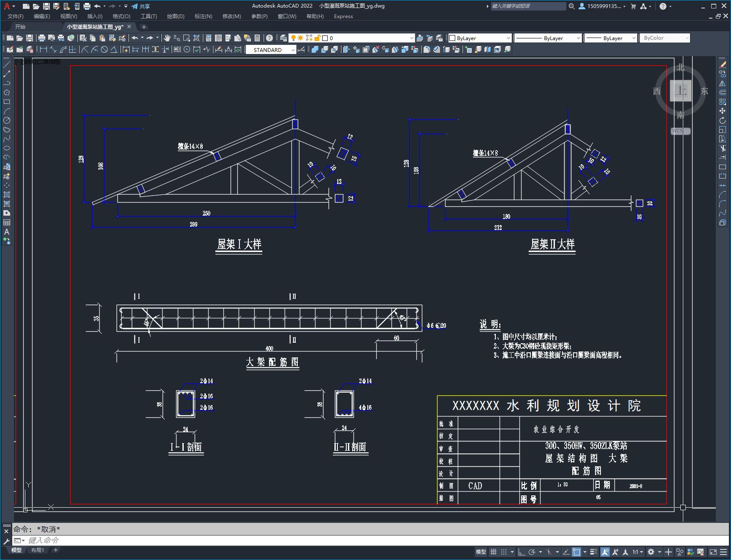Select the Trim scissors tool
The height and width of the screenshot is (560, 731).
(723, 148)
